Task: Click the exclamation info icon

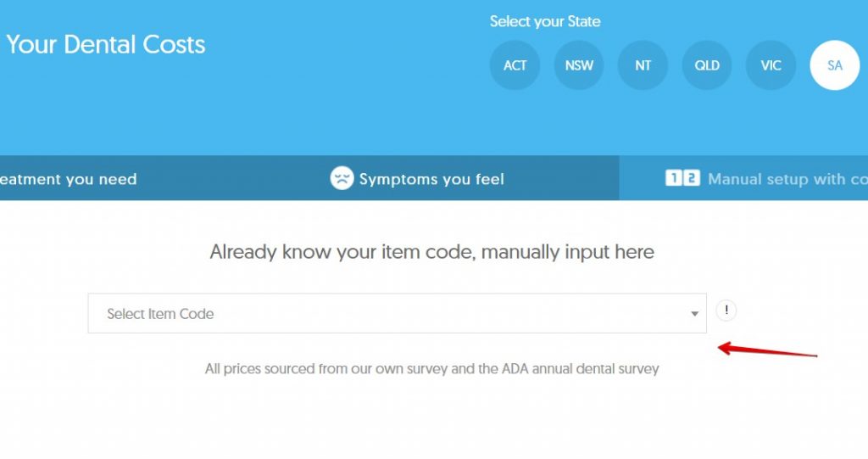Action: (726, 311)
